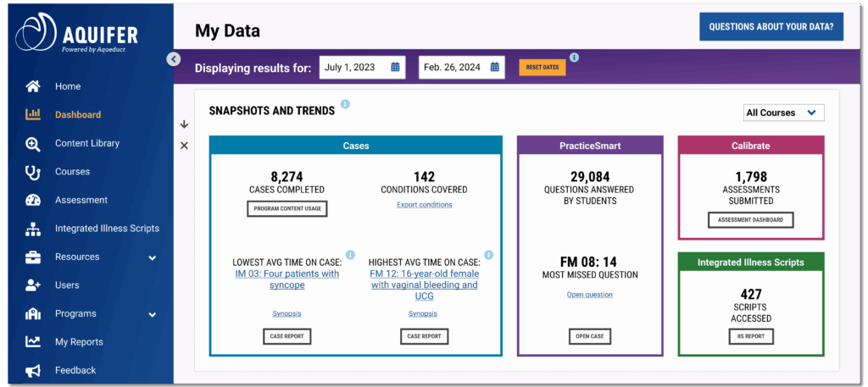Click info icon next to Snapshots and Trends

[x=346, y=104]
